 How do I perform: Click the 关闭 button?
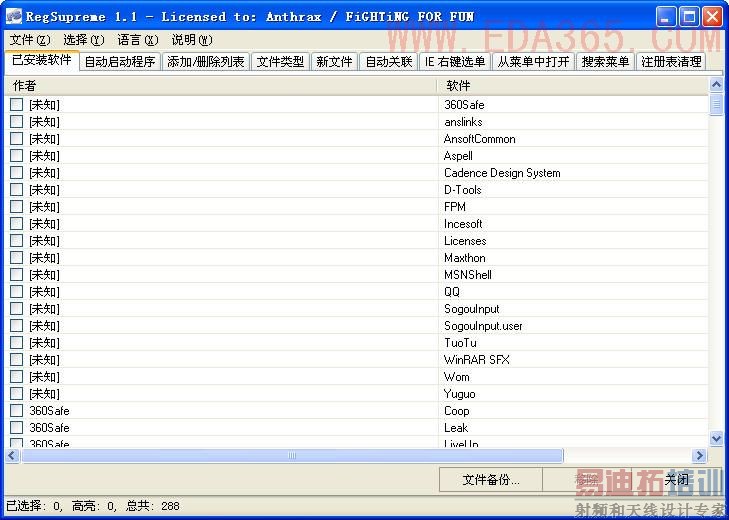pyautogui.click(x=676, y=480)
